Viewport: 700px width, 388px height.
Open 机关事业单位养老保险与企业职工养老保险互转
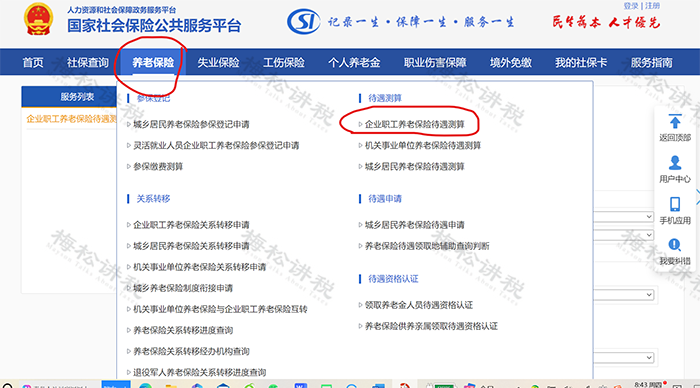(220, 309)
